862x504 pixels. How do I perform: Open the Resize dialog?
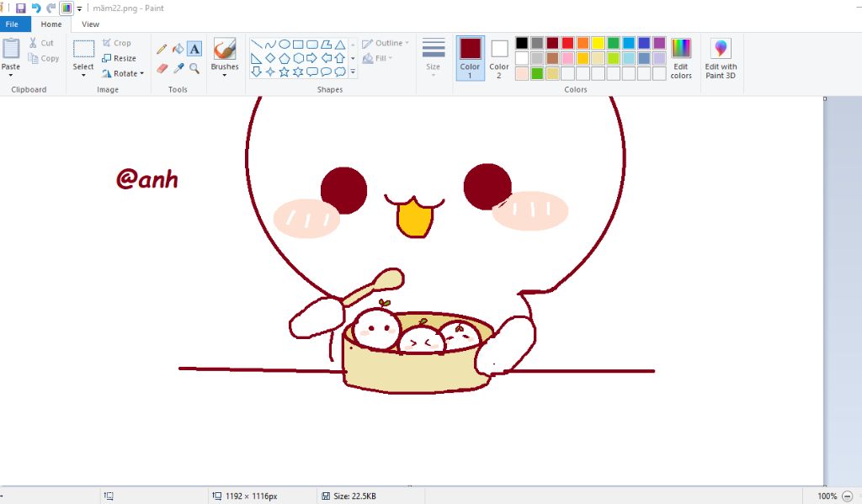tap(120, 58)
